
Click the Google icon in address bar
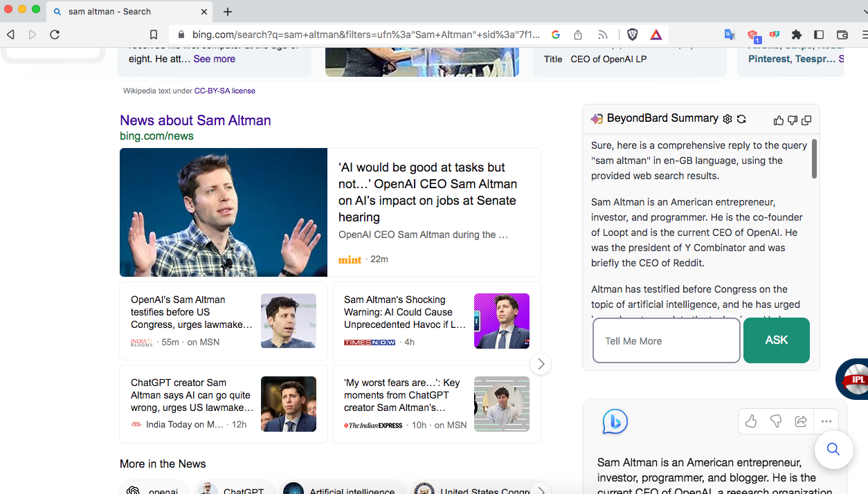coord(556,35)
